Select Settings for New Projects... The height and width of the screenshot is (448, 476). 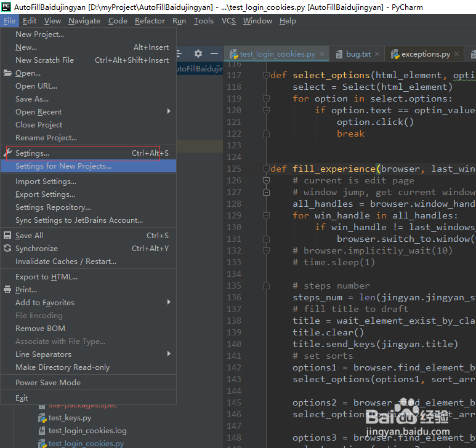tap(88, 166)
